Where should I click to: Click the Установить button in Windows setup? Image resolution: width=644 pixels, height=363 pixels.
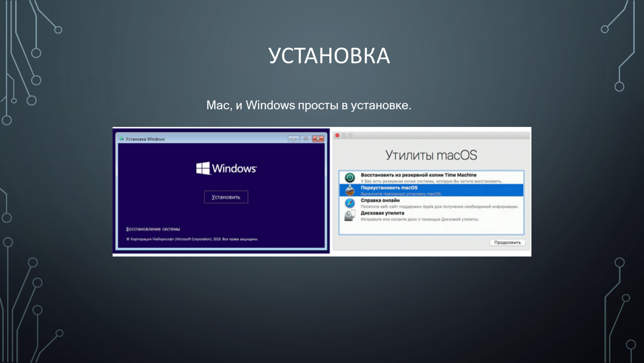click(x=226, y=197)
